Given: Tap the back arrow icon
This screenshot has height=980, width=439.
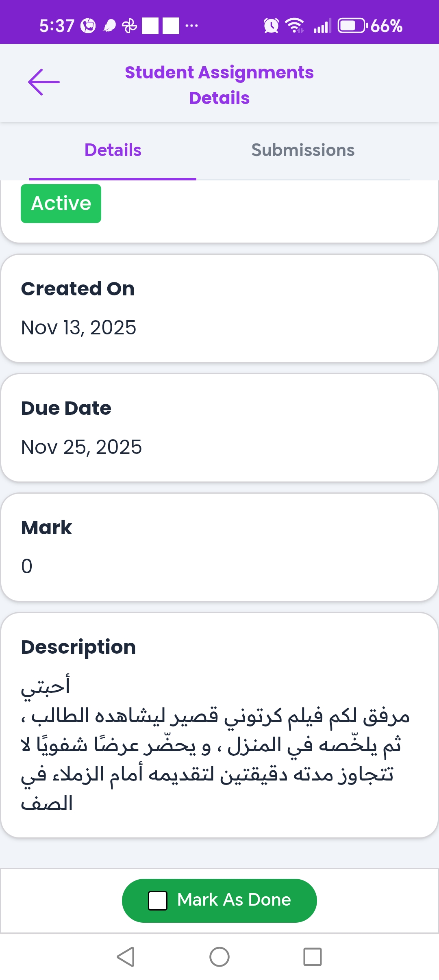Looking at the screenshot, I should click(x=44, y=82).
